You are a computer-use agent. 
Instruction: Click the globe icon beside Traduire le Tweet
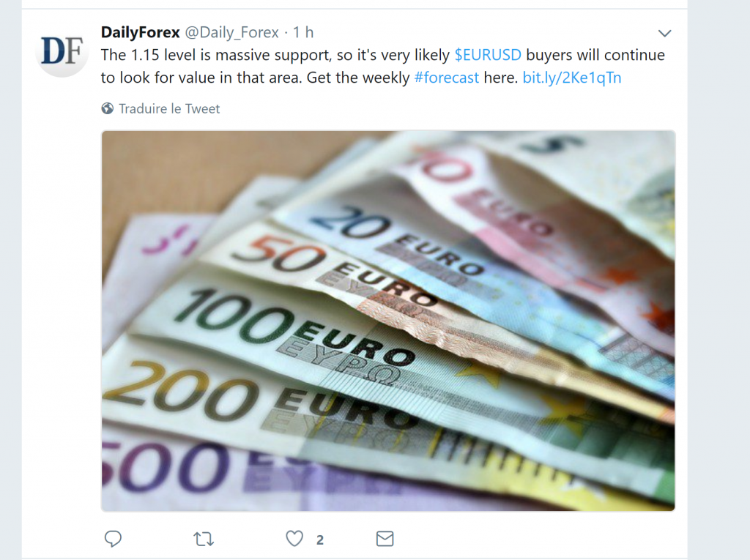click(108, 108)
